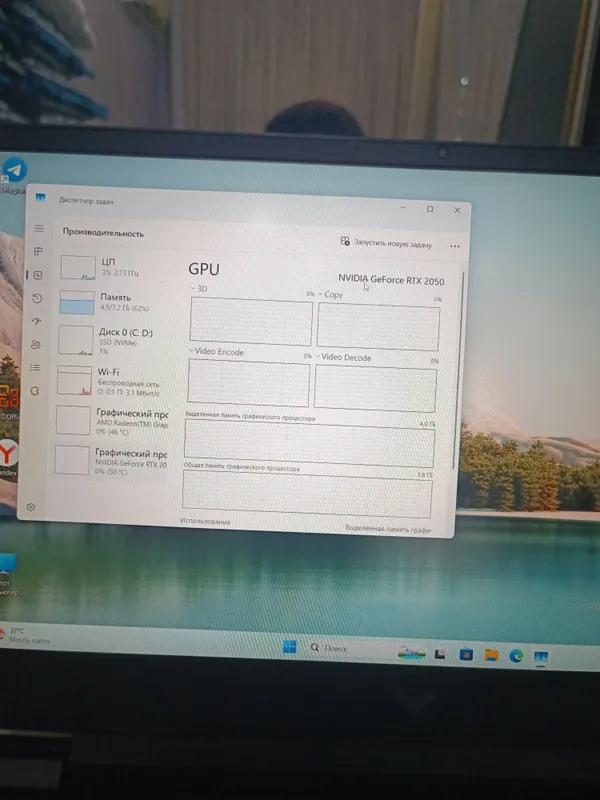Open Task Manager settings gear icon
600x800 pixels.
[31, 507]
